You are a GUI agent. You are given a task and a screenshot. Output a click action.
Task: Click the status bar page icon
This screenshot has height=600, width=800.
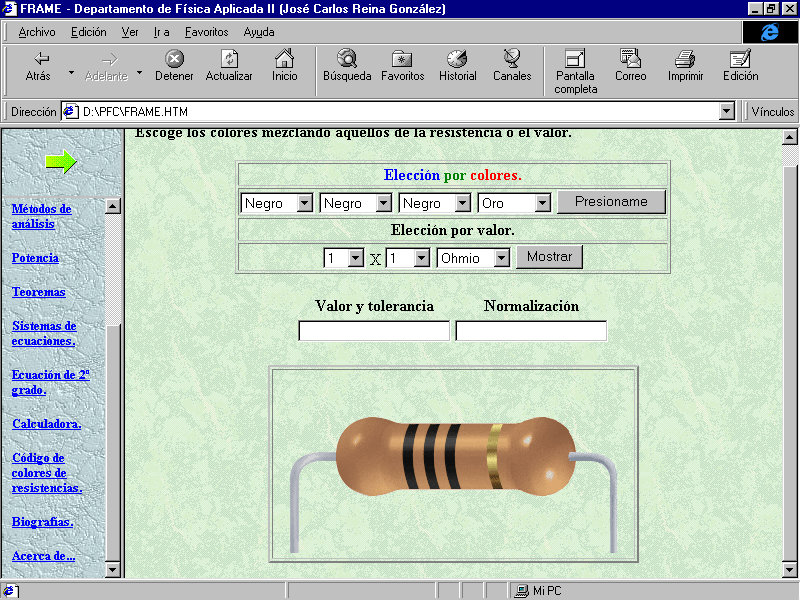(10, 591)
